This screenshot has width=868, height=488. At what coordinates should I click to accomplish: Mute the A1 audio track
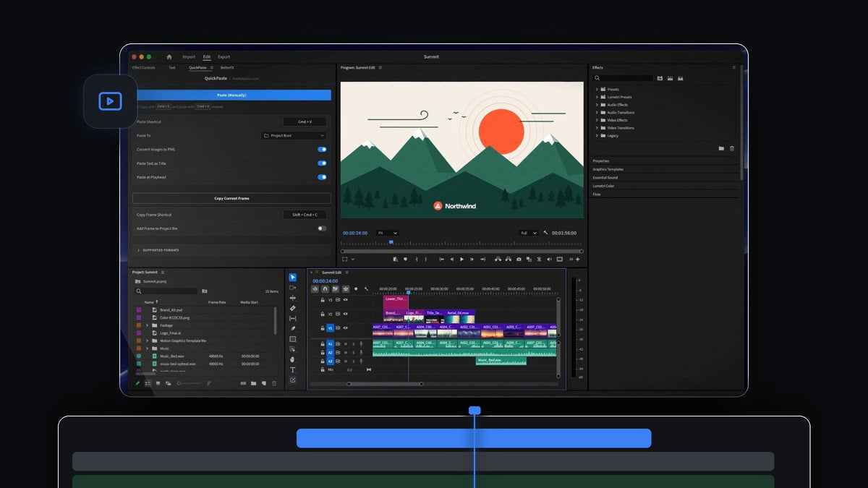tap(346, 343)
